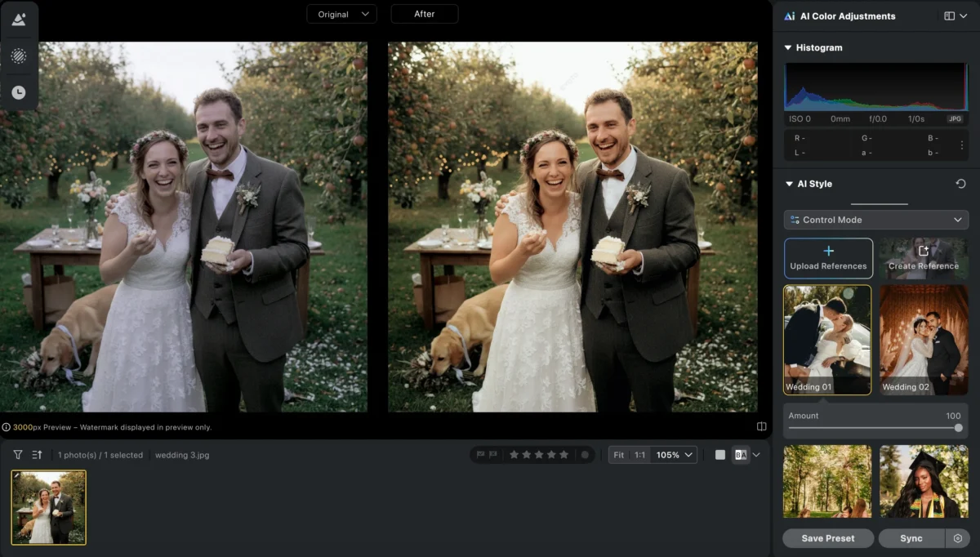Select the Wedding 02 reference thumbnail
The width and height of the screenshot is (980, 557).
[923, 339]
